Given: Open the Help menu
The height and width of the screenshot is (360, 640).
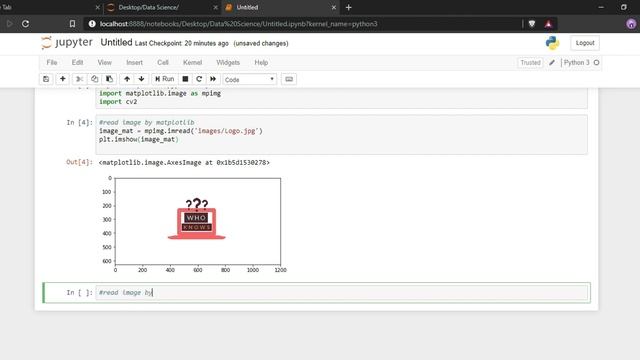Looking at the screenshot, I should point(261,62).
